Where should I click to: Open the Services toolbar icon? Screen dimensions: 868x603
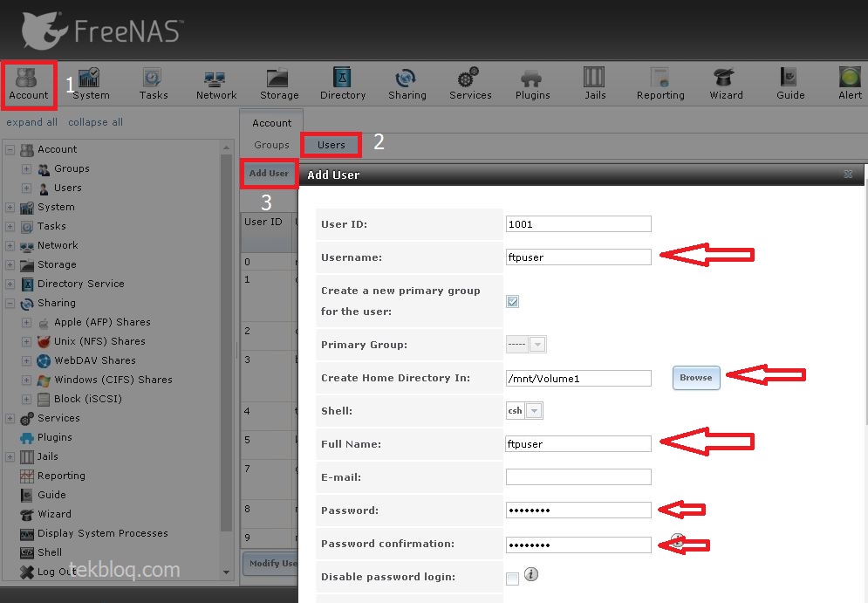tap(470, 85)
